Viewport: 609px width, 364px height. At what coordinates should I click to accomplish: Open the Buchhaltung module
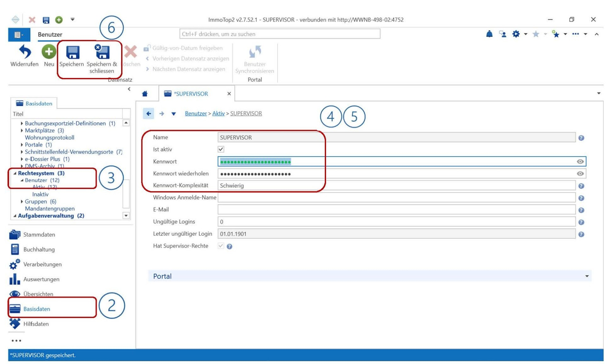click(39, 250)
